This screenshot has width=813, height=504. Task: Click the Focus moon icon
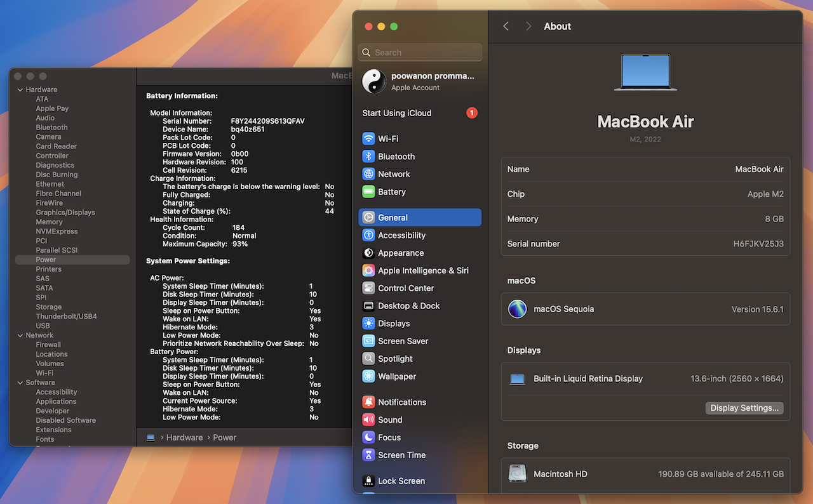pyautogui.click(x=368, y=437)
